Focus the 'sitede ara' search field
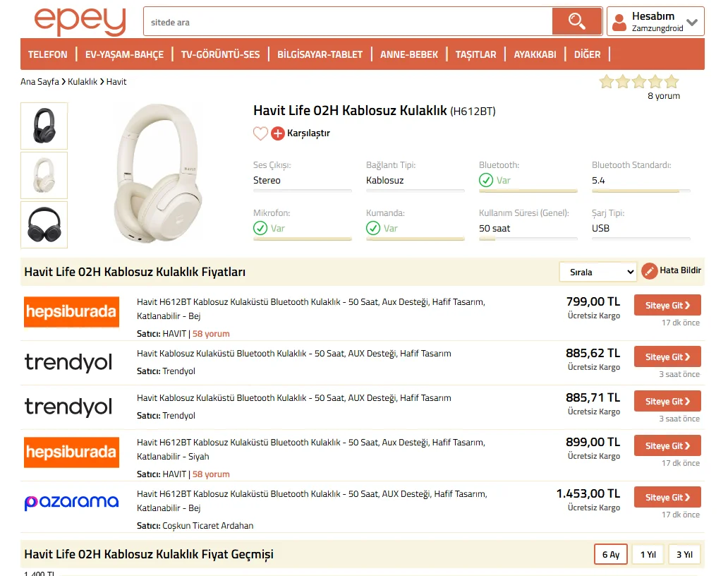Viewport: 728px width, 576px height. pyautogui.click(x=348, y=21)
